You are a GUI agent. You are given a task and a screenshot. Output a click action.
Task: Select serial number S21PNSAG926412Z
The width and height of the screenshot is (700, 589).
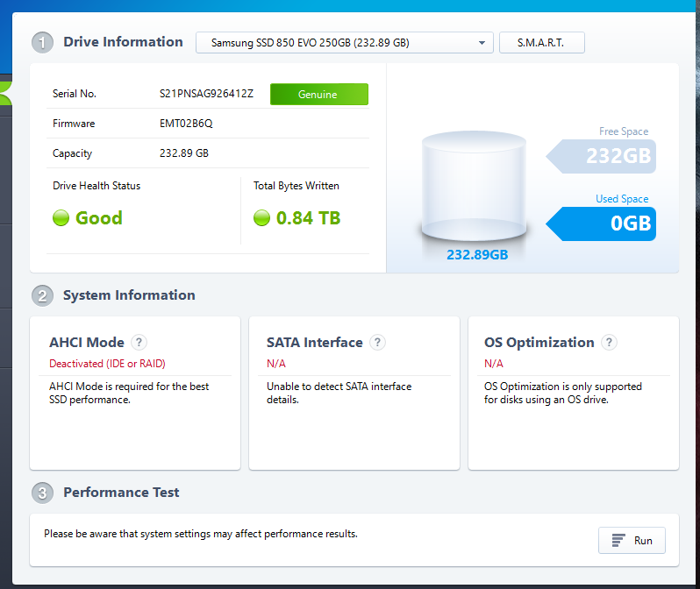click(206, 94)
